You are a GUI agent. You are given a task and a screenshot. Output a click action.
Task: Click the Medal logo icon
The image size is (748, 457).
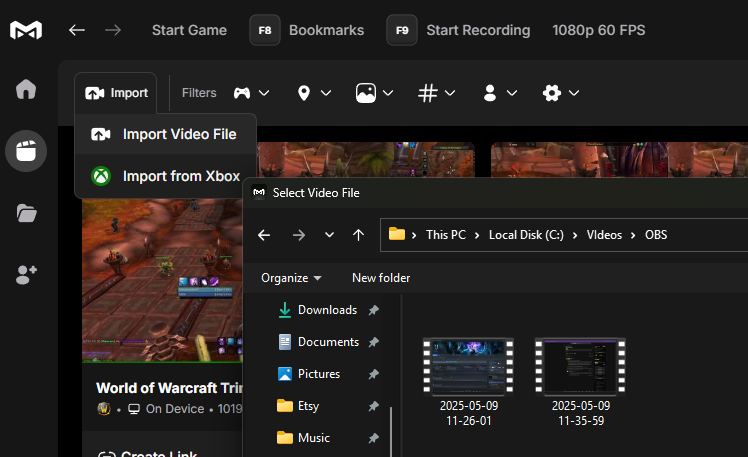coord(26,30)
